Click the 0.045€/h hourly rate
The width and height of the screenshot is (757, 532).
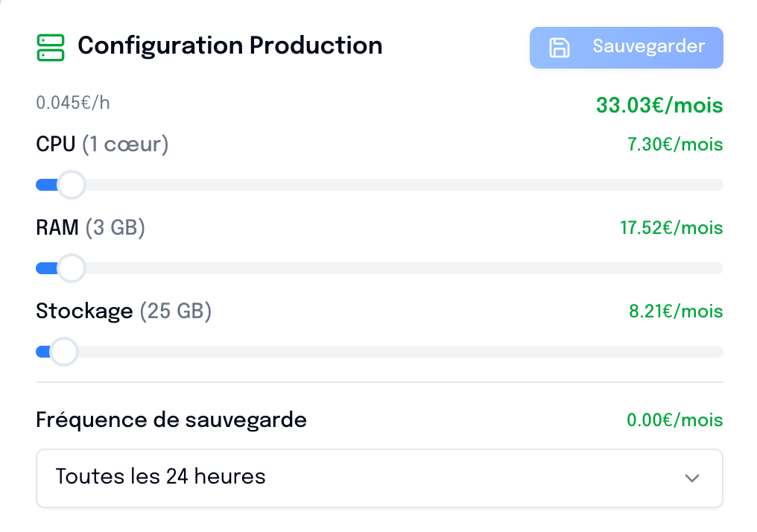click(73, 103)
